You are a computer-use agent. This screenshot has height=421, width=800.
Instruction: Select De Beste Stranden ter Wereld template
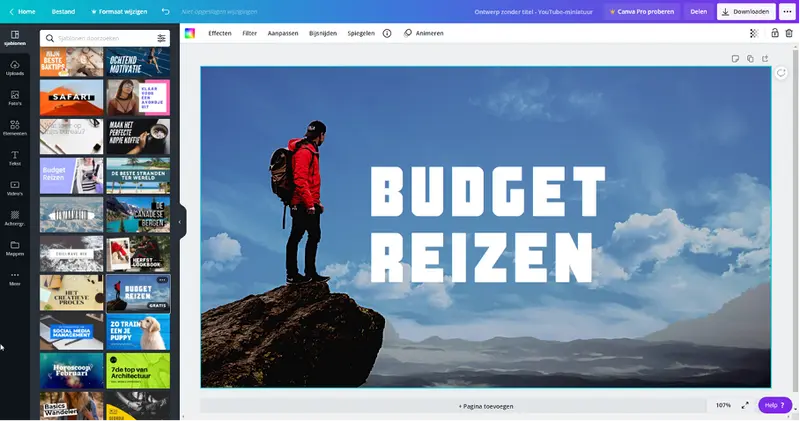click(x=138, y=176)
